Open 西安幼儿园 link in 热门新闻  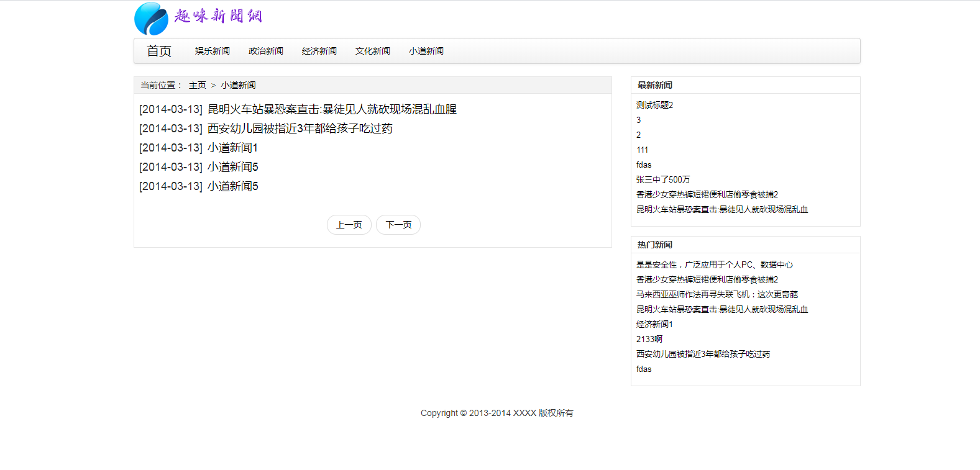(x=703, y=354)
